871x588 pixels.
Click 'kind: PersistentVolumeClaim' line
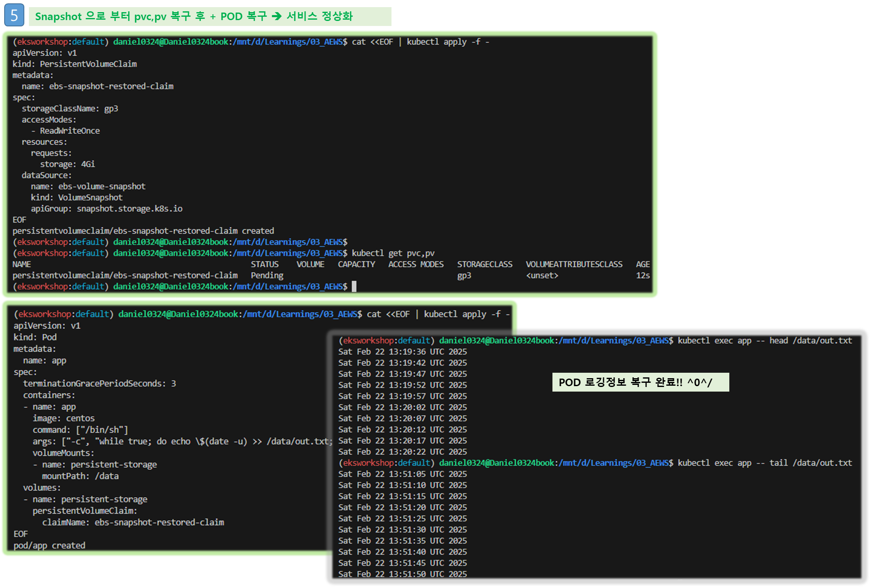tap(75, 64)
